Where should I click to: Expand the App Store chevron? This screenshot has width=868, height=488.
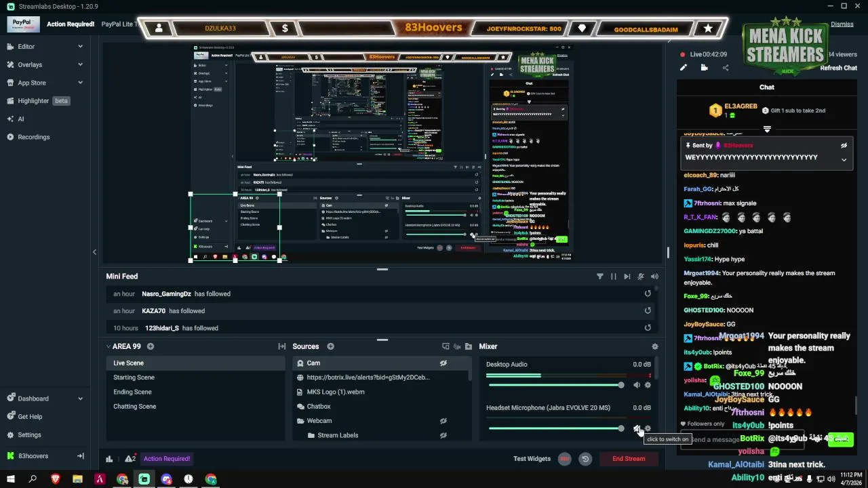coord(80,83)
